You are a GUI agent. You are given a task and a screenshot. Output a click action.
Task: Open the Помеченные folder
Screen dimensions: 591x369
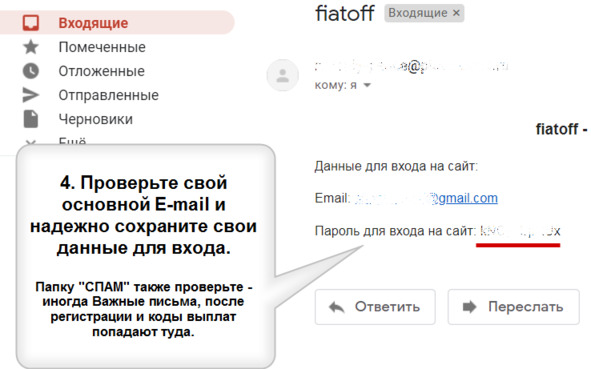coord(102,47)
